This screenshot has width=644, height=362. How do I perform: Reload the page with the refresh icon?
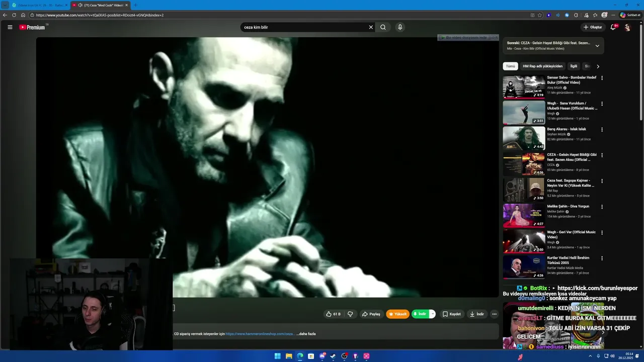tap(14, 15)
